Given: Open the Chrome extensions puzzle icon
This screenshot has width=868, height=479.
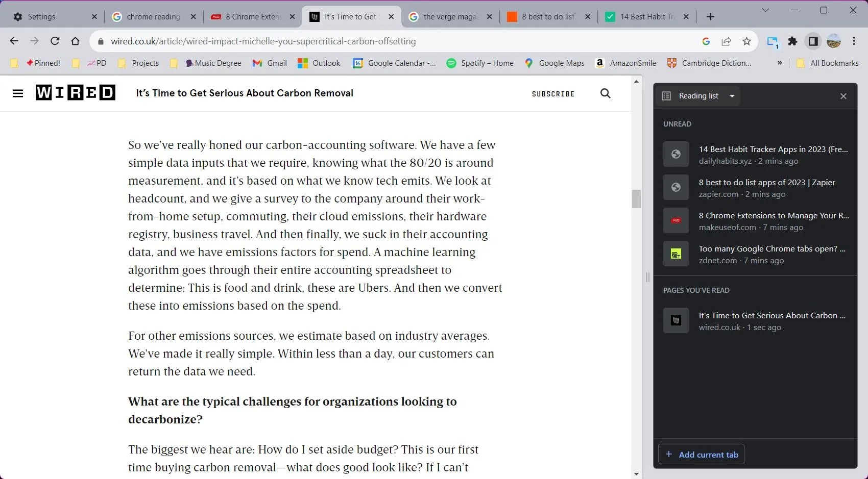Looking at the screenshot, I should (x=793, y=41).
